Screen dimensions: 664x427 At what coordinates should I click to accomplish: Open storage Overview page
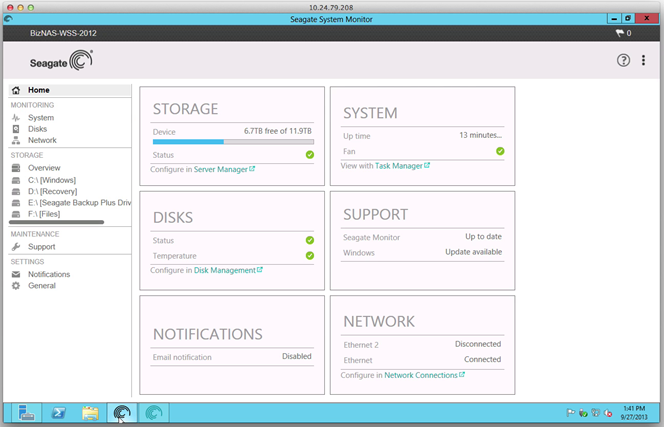tap(44, 168)
